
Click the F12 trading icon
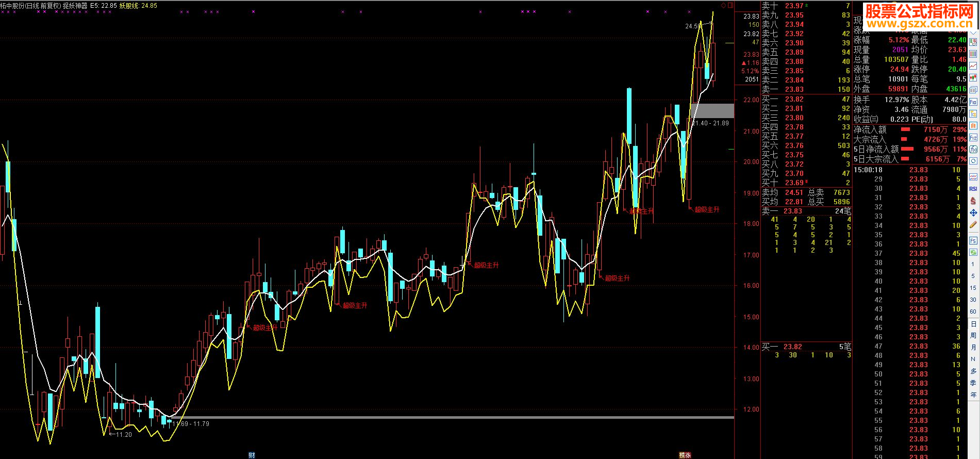[x=973, y=137]
